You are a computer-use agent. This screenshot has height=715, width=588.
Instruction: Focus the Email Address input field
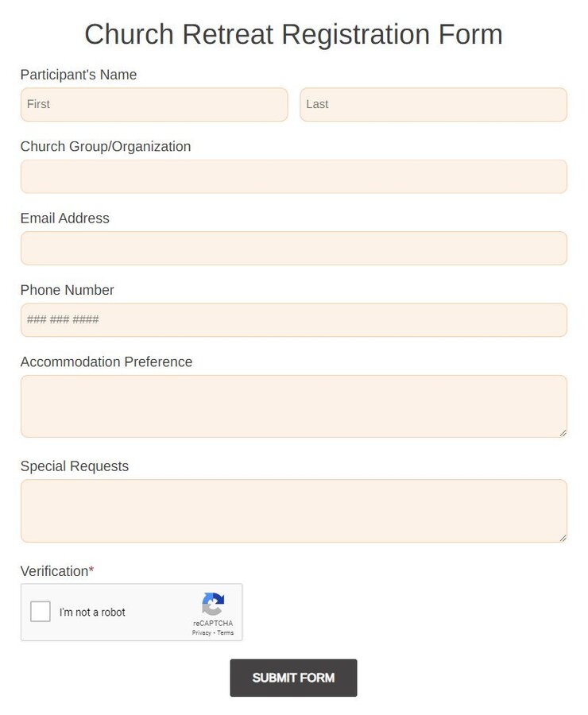point(293,248)
